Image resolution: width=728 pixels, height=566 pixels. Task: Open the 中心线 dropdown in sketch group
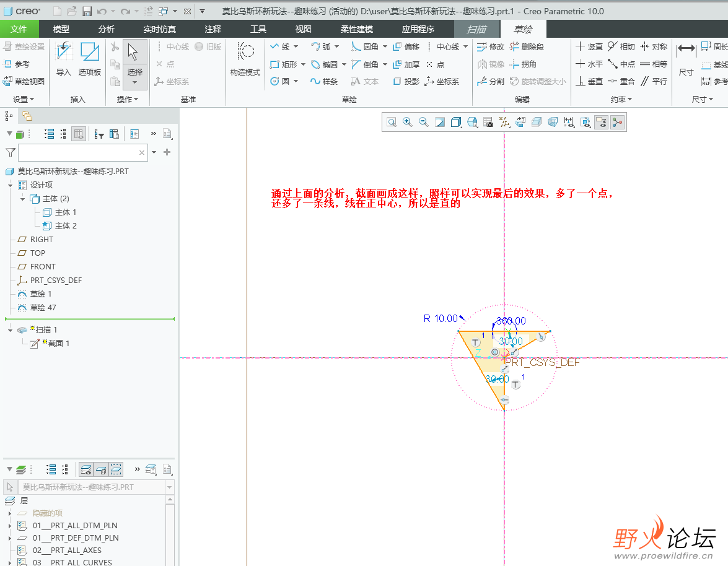coord(466,46)
